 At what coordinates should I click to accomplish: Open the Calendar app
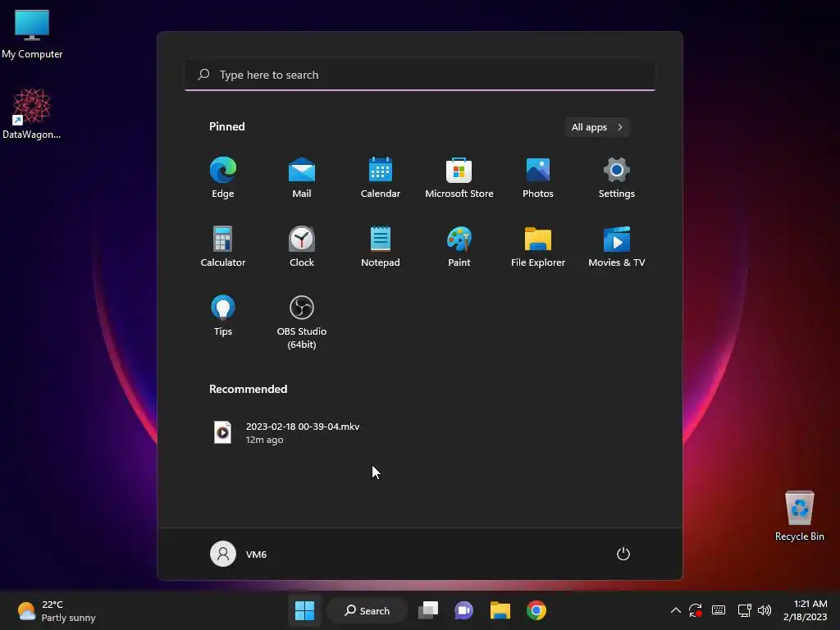381,177
